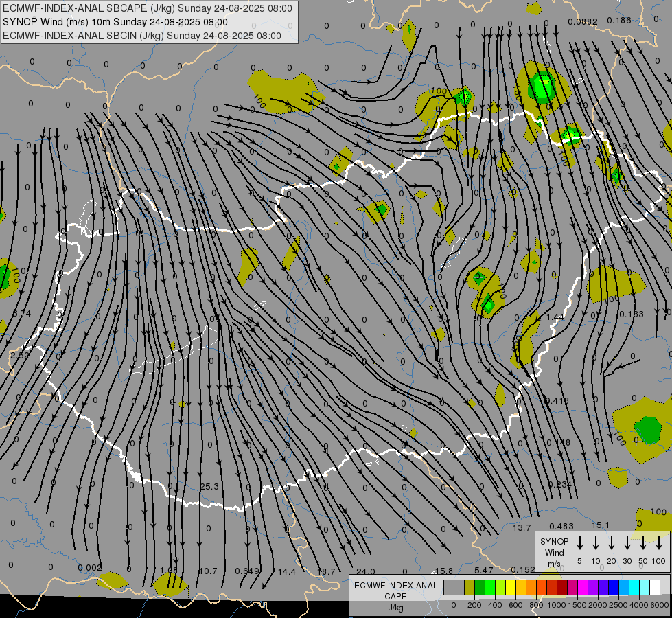
Task: Click the 13.7 value on the map
Action: (x=522, y=527)
